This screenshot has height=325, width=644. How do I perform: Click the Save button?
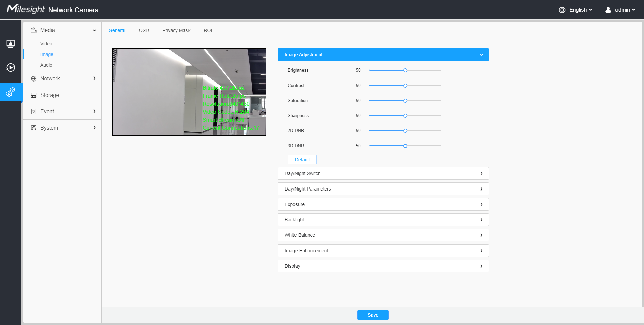pos(373,315)
